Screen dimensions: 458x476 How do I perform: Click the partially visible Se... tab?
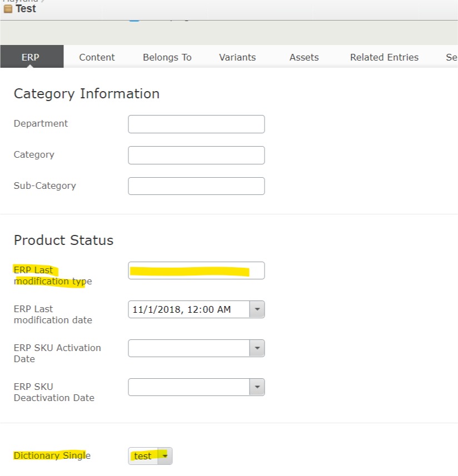pos(451,57)
